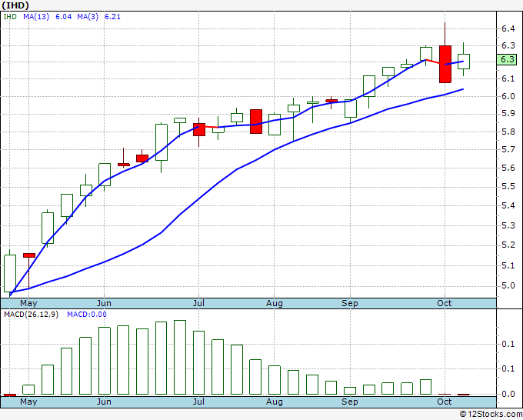Select the 5.4 price axis label
This screenshot has height=420, width=523.
(508, 205)
